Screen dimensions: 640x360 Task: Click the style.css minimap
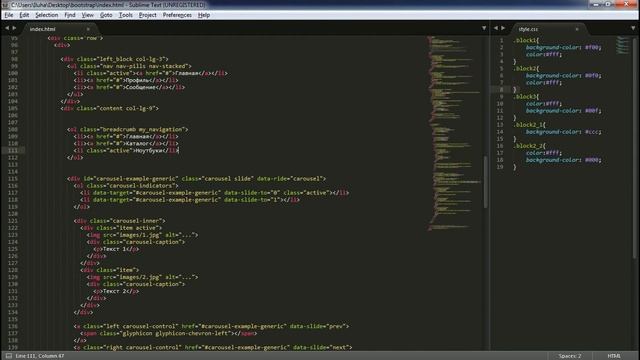(623, 45)
